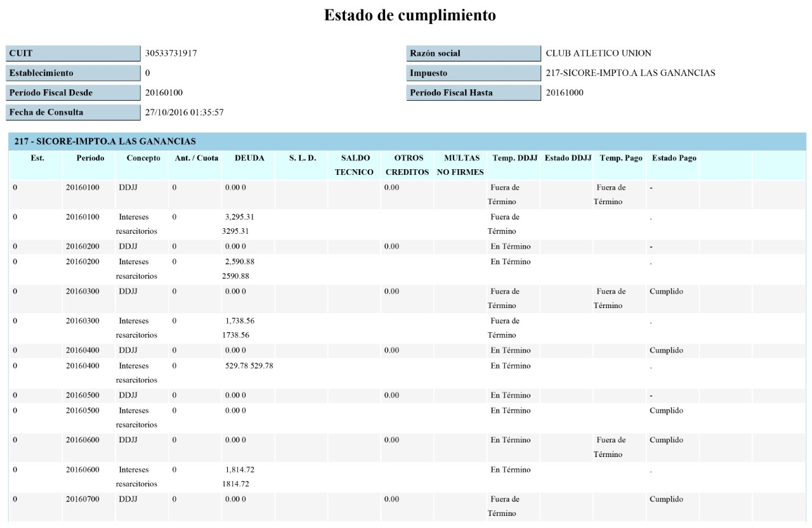Click 'Cumplido' status in 20160500 Intereses row
This screenshot has height=528, width=812.
[x=666, y=410]
